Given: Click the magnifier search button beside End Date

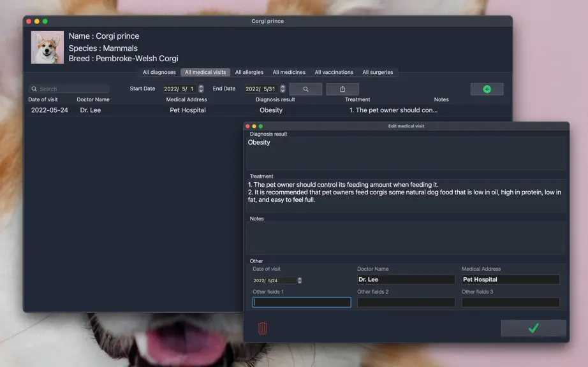Looking at the screenshot, I should [x=305, y=89].
